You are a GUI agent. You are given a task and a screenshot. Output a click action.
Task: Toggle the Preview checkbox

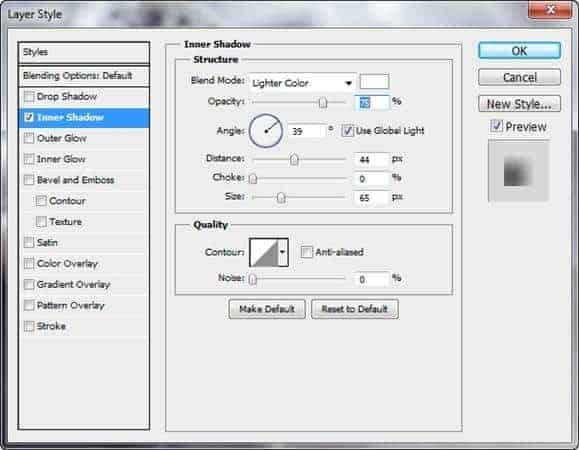pos(496,126)
